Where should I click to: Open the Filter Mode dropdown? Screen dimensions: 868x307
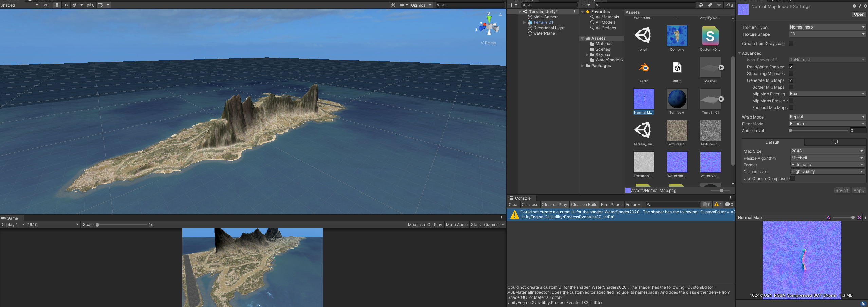point(827,124)
